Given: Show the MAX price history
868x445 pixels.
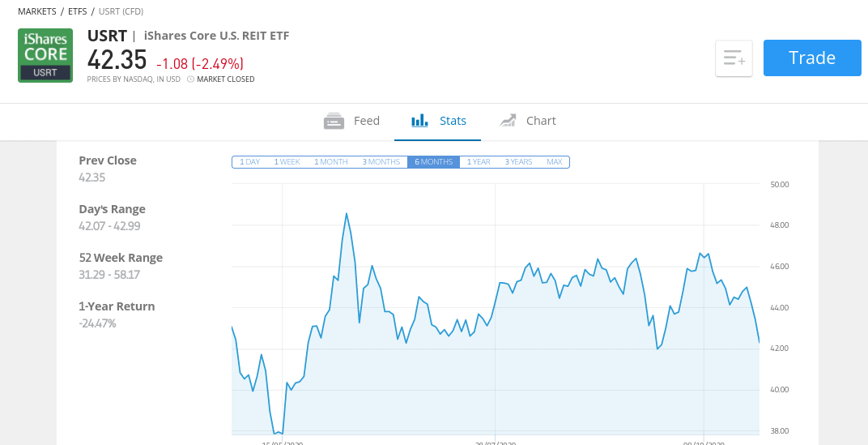Looking at the screenshot, I should tap(554, 162).
